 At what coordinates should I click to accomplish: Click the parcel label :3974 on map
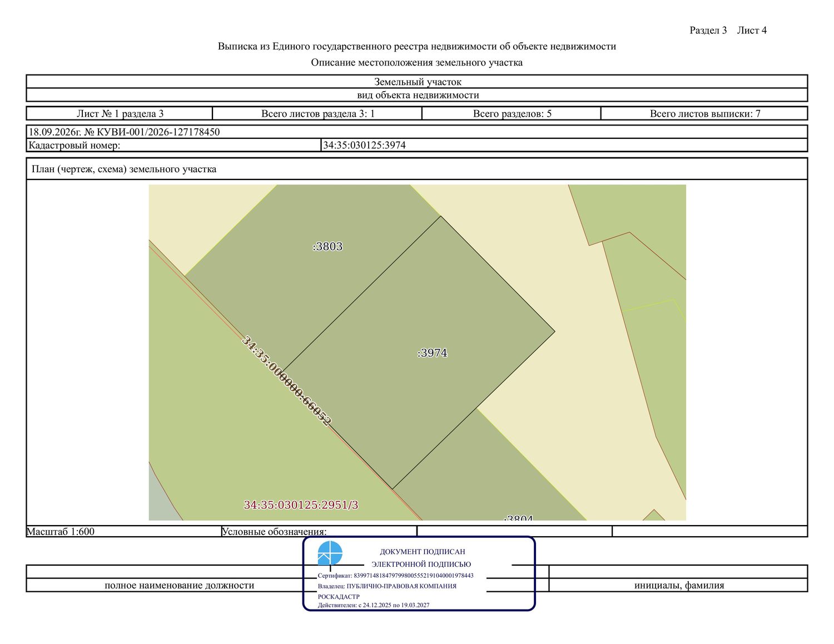[432, 353]
